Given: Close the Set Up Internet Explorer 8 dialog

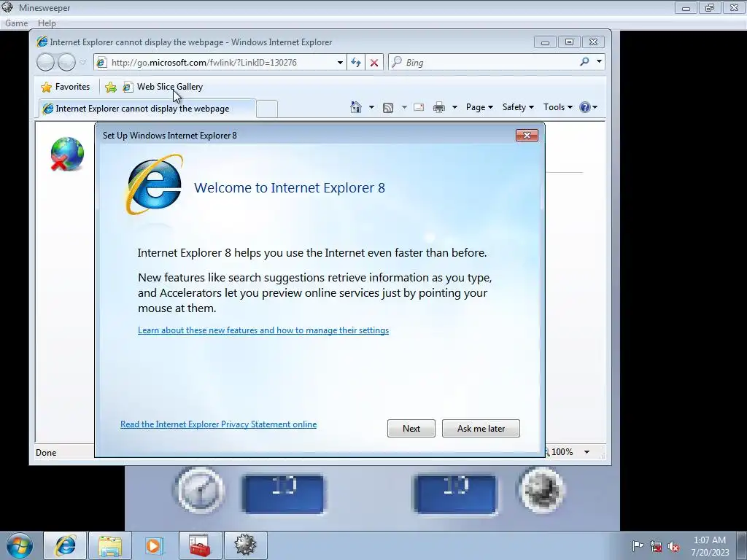Looking at the screenshot, I should [x=527, y=135].
